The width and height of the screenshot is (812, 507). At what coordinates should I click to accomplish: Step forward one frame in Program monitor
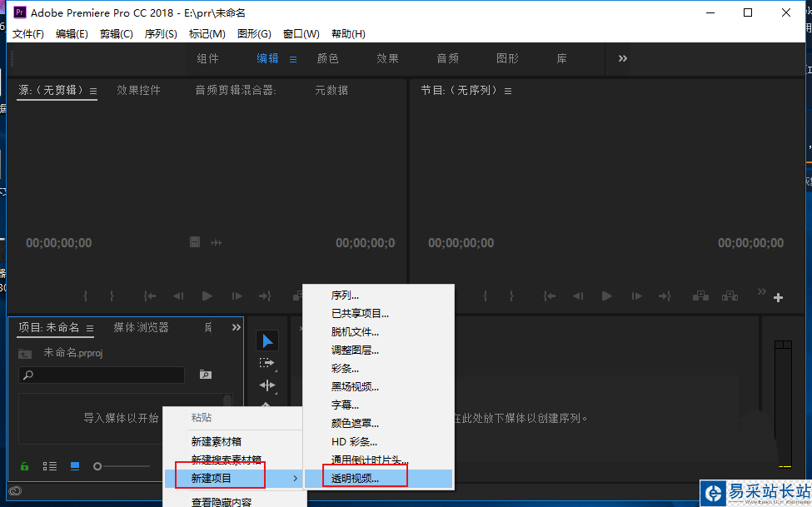tap(636, 296)
